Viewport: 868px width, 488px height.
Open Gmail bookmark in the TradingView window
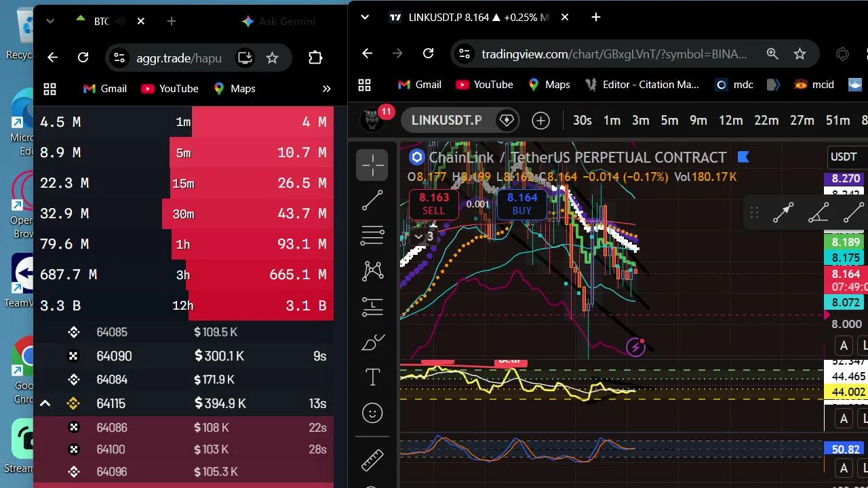coord(420,85)
